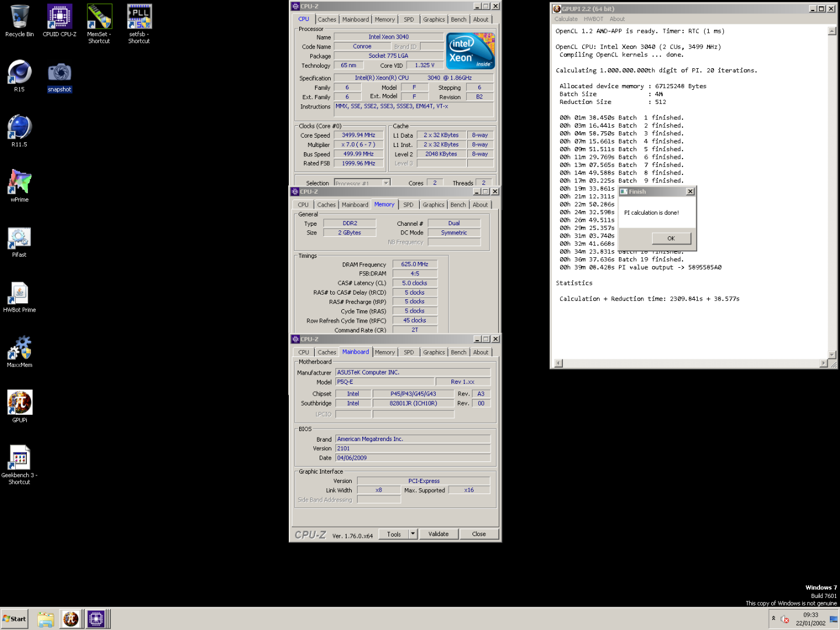This screenshot has height=630, width=840.
Task: Switch to GPUPI via taskbar icon
Action: point(71,619)
